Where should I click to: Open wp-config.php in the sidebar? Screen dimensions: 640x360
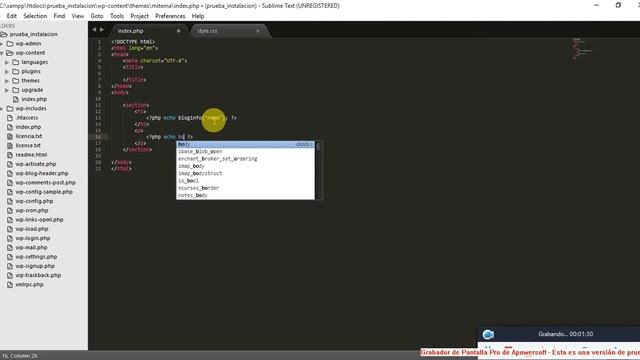click(34, 201)
